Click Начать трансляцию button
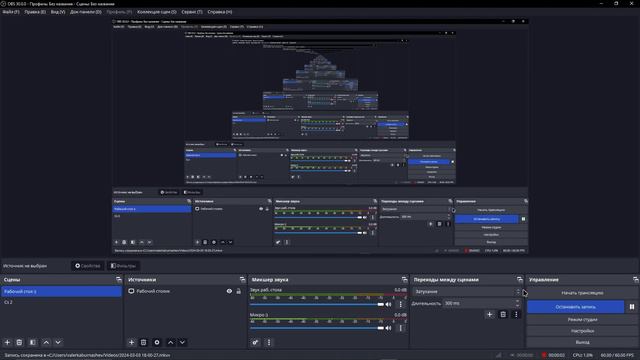This screenshot has height=360, width=640. click(582, 293)
